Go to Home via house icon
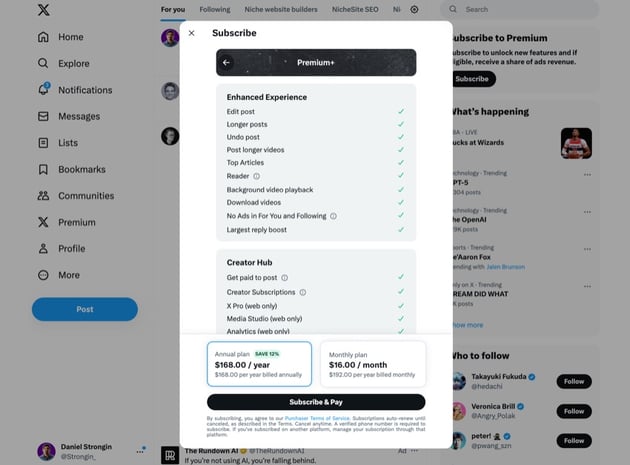The height and width of the screenshot is (465, 630). click(43, 37)
